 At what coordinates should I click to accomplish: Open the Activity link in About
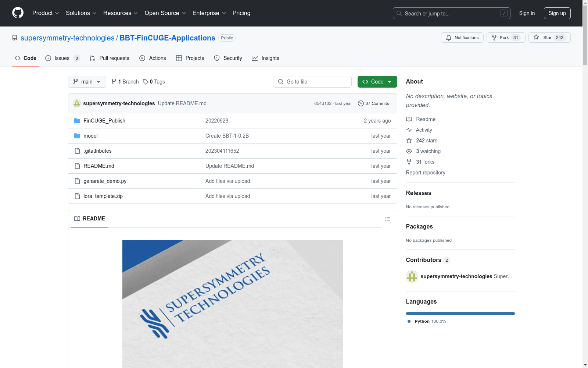click(x=419, y=130)
